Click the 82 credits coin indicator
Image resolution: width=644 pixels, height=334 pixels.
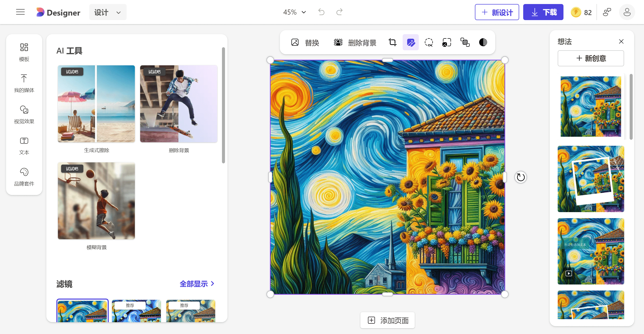point(581,12)
